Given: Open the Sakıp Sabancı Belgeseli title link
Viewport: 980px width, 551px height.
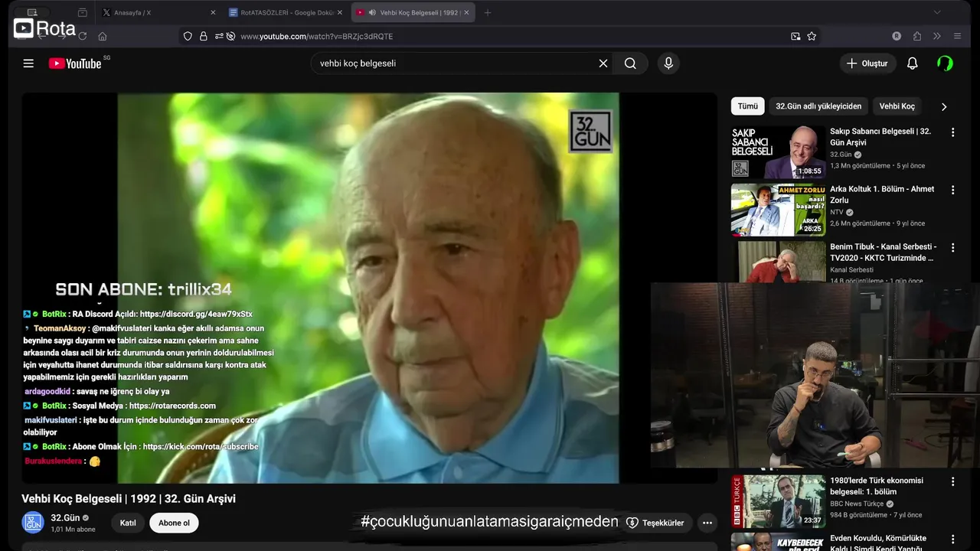Looking at the screenshot, I should [x=880, y=136].
